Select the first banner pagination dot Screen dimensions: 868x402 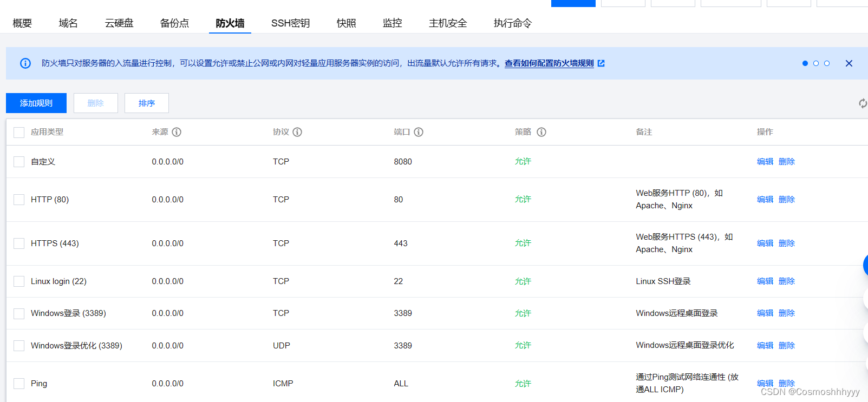805,63
